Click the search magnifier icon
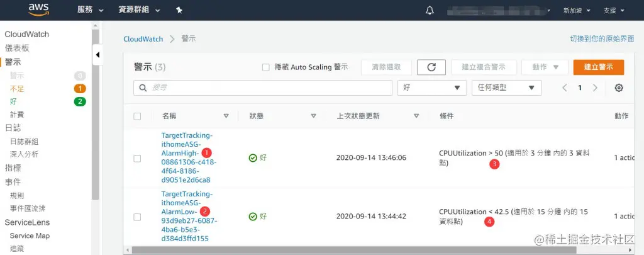Screen dimensions: 644x255 tap(143, 88)
